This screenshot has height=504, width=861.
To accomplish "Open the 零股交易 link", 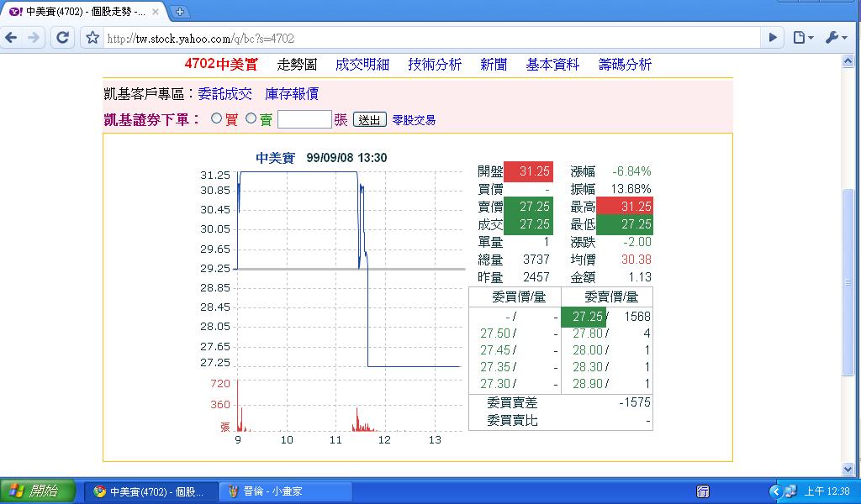I will (x=414, y=120).
